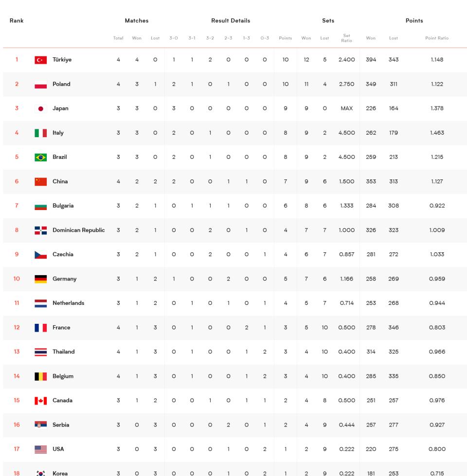
Task: Select the Japan flag icon
Action: tap(41, 109)
